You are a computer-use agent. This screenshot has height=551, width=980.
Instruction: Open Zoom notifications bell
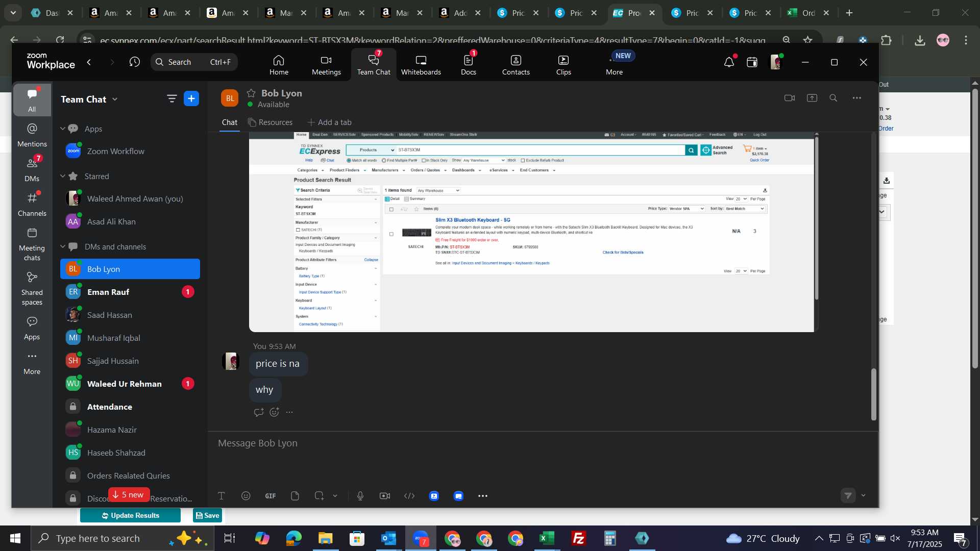(729, 62)
